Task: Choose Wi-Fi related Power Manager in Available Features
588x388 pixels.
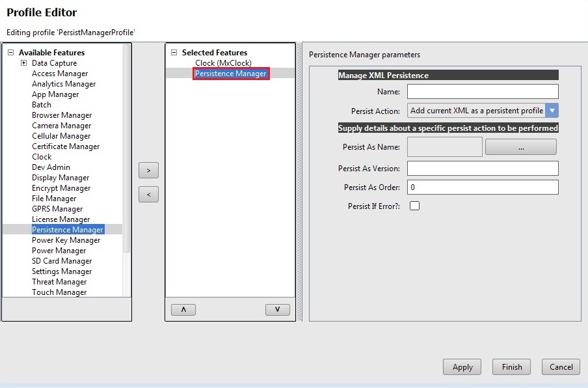Action: pyautogui.click(x=59, y=251)
